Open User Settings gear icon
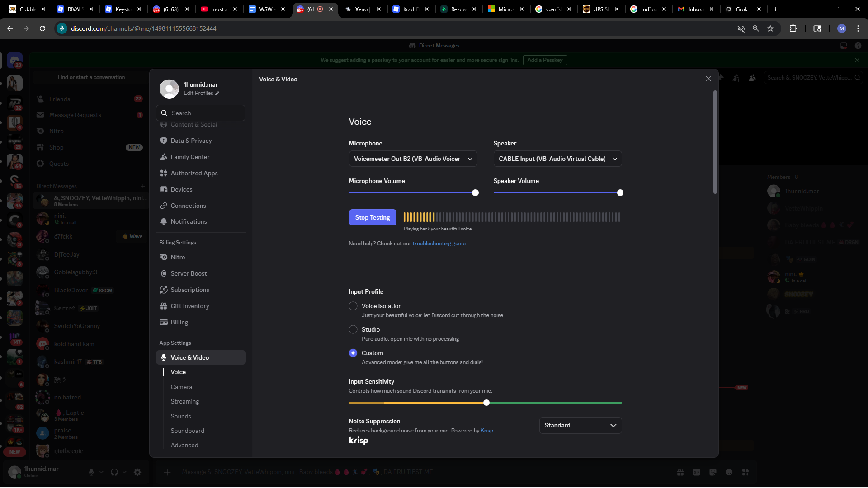 coord(137,472)
